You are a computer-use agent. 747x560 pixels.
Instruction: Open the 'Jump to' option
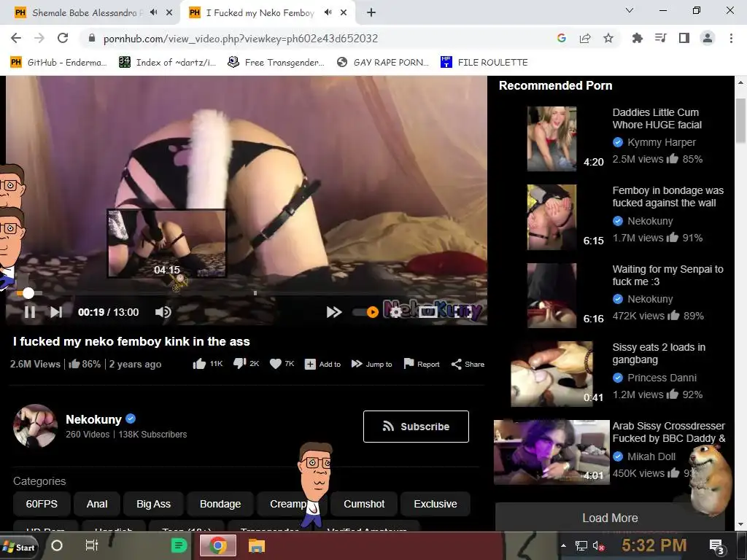[371, 365]
